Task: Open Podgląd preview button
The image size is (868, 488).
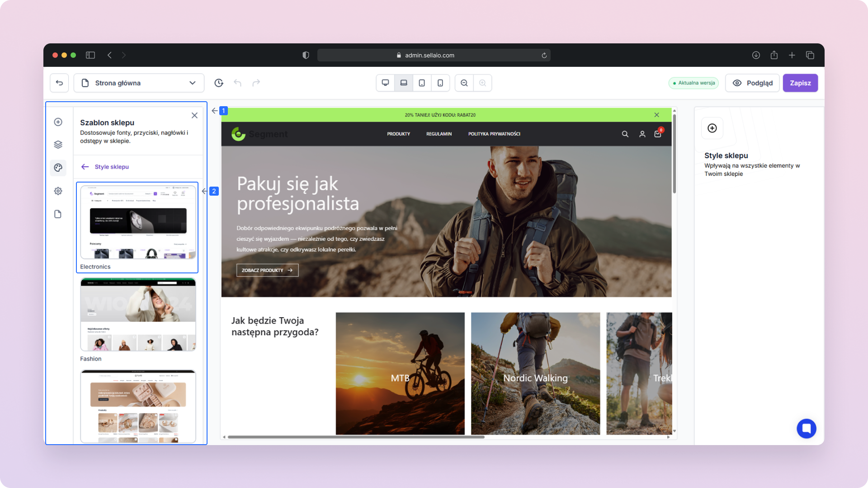Action: pyautogui.click(x=752, y=83)
